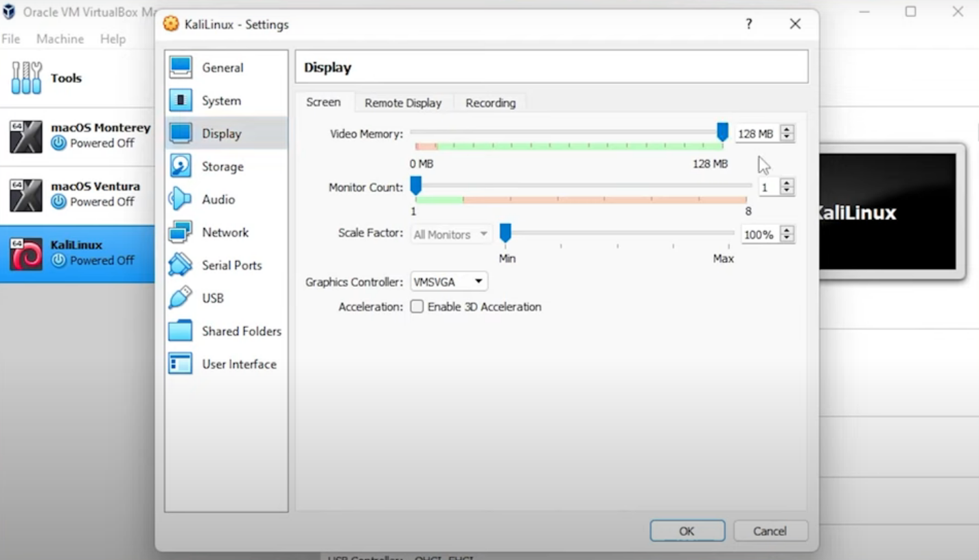Click the Tools wrench icon in VirtualBox Manager

pos(26,78)
